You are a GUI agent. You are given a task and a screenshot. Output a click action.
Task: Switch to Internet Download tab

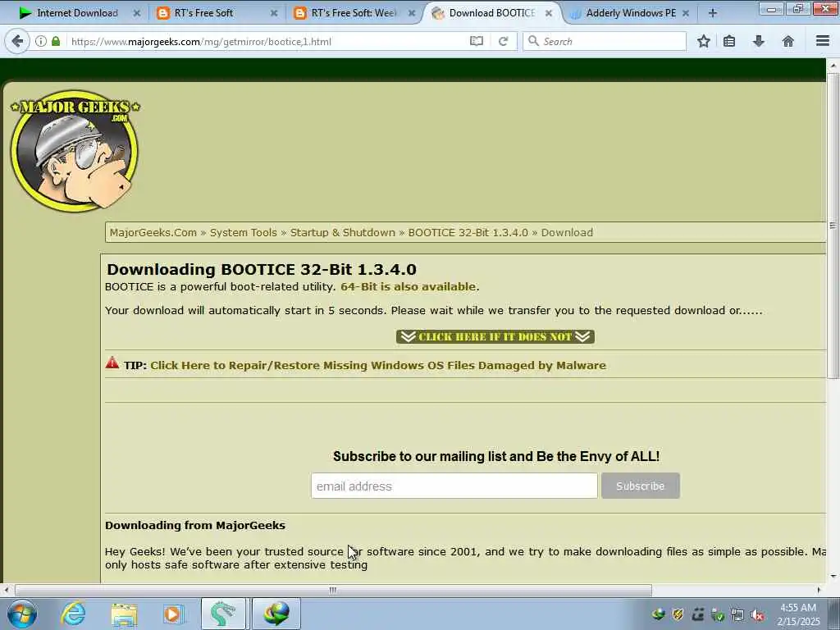(x=76, y=13)
